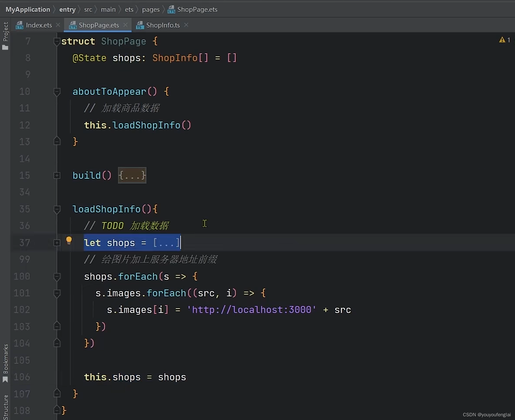Click the loadShopInfo method name on line 35
The image size is (515, 420).
(x=106, y=209)
